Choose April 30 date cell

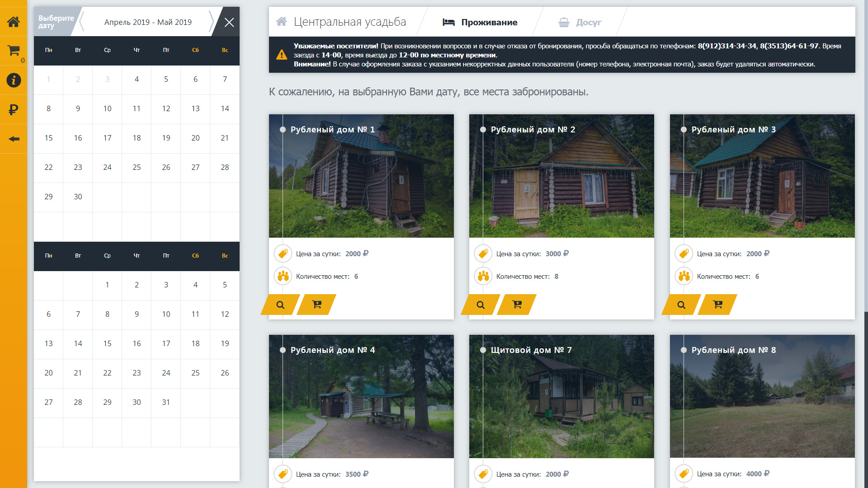click(x=78, y=197)
